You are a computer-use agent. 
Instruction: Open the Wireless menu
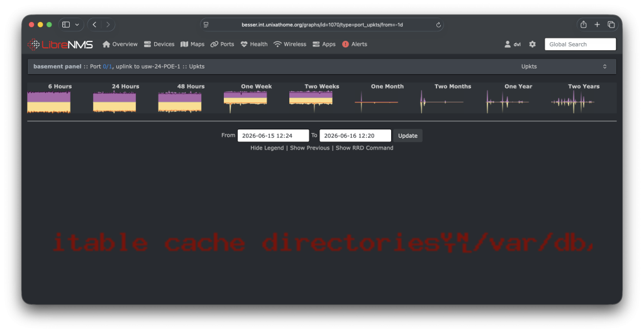290,44
